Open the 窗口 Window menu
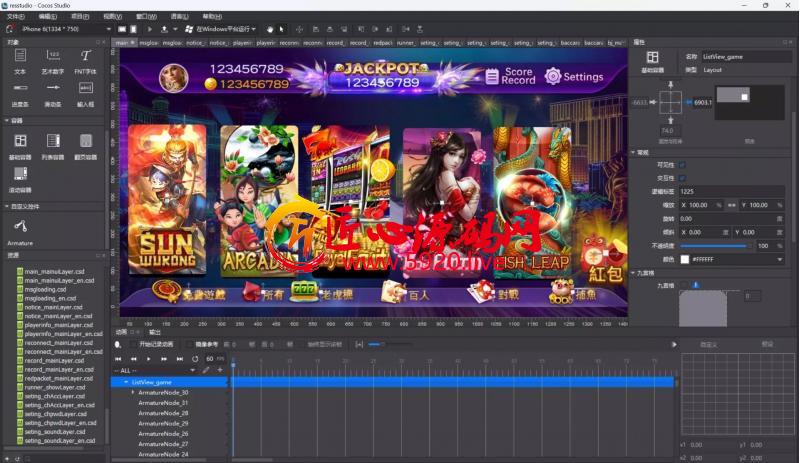800x463 pixels. tap(146, 16)
